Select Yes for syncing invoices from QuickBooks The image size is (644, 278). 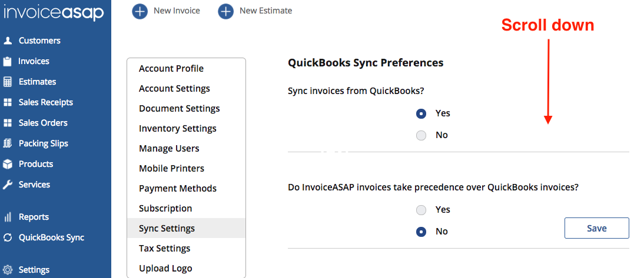(421, 113)
